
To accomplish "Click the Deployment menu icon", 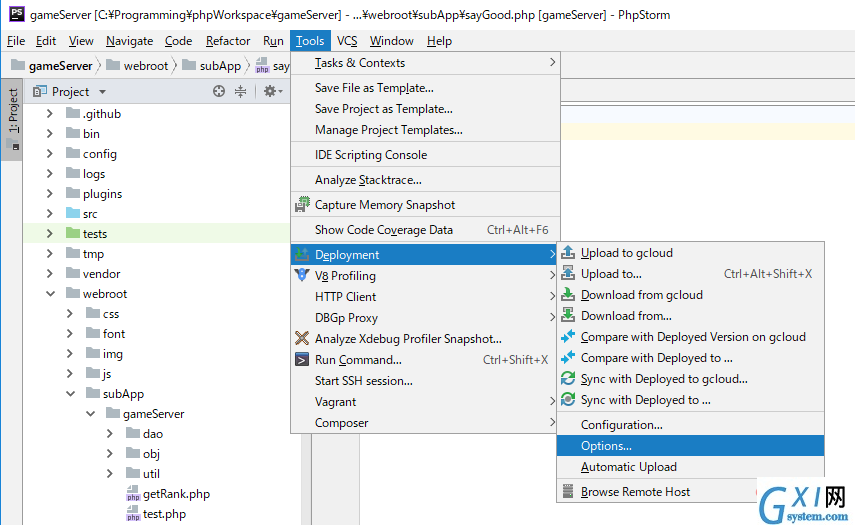I will 302,254.
